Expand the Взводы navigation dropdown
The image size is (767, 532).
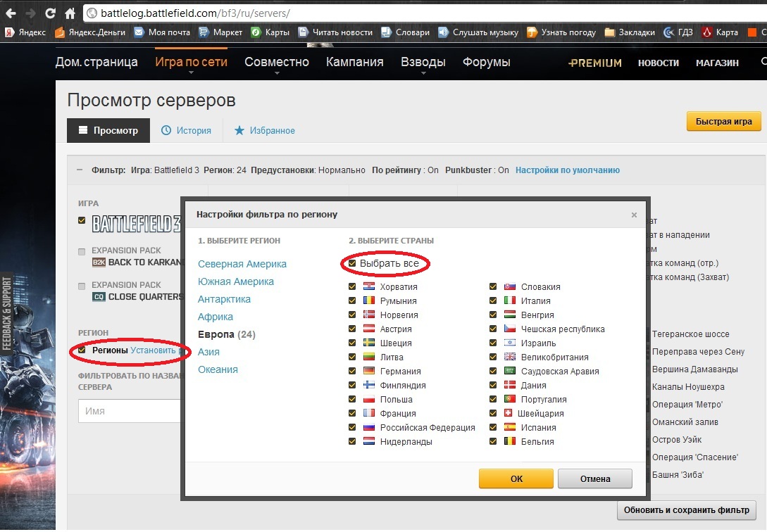423,62
